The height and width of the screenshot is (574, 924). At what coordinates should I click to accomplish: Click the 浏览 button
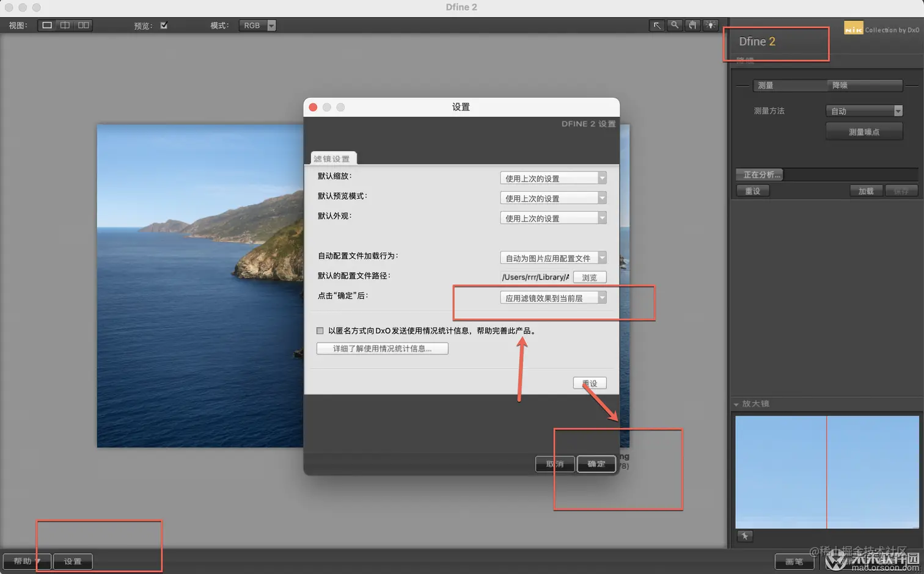point(590,277)
